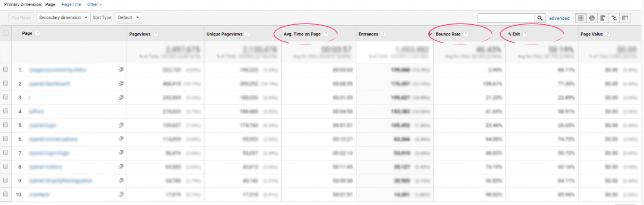
Task: Open the Sort Type Default dropdown
Action: point(129,17)
